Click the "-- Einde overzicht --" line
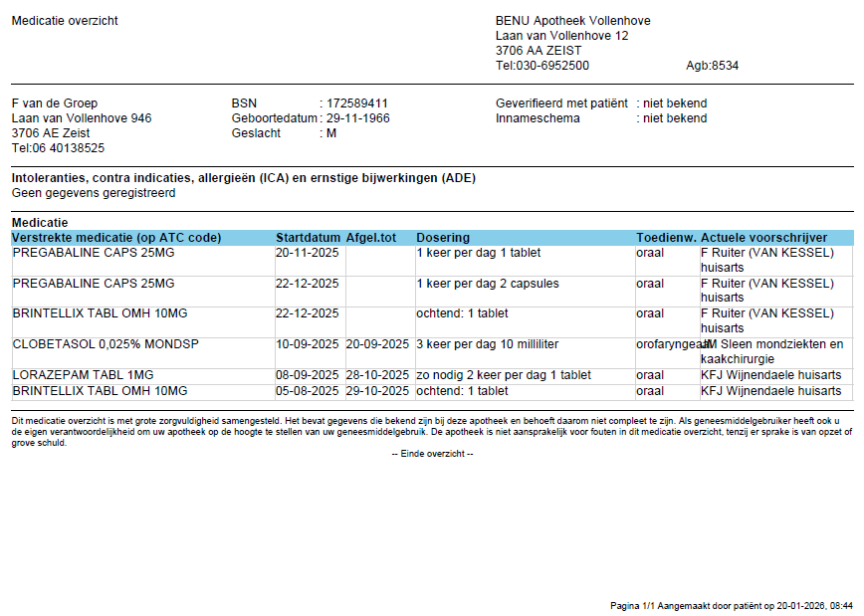 [433, 454]
